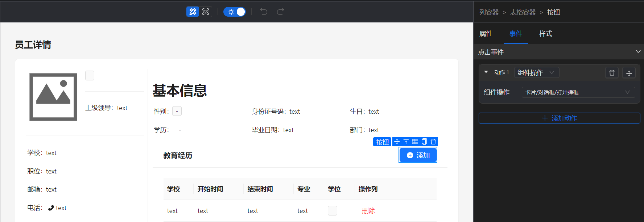Open the 组件操作 action type dropdown beside 动作 1
The width and height of the screenshot is (644, 222).
click(537, 72)
